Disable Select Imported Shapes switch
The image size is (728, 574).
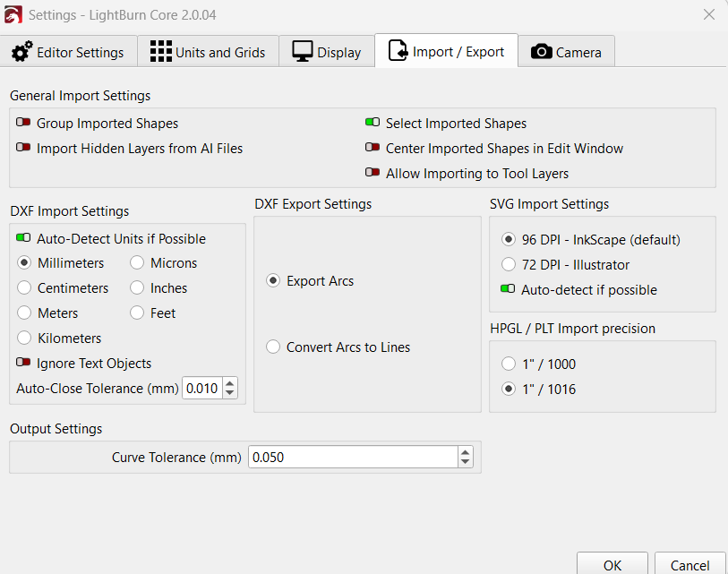coord(373,124)
